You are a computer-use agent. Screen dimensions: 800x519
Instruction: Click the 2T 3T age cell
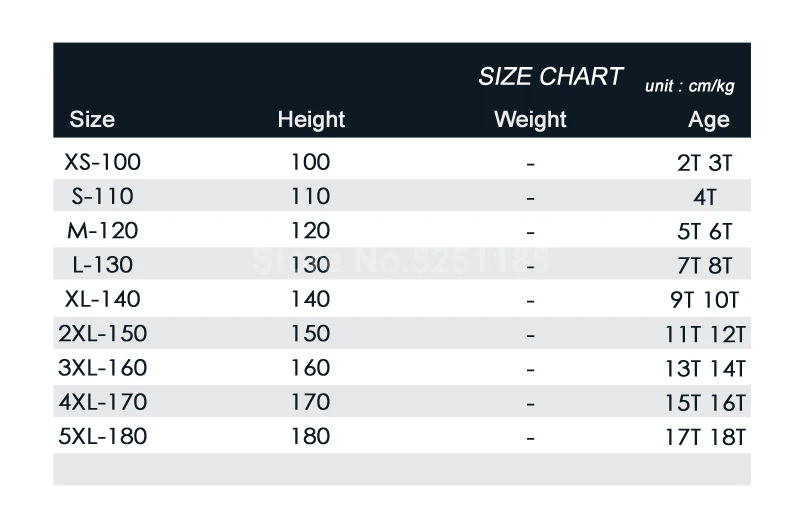[x=705, y=163]
